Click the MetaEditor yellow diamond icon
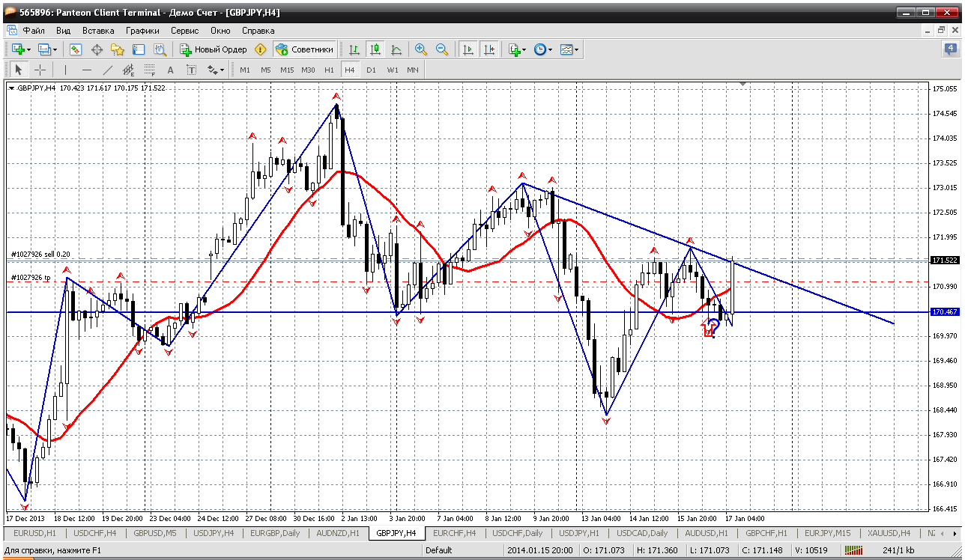 [260, 49]
